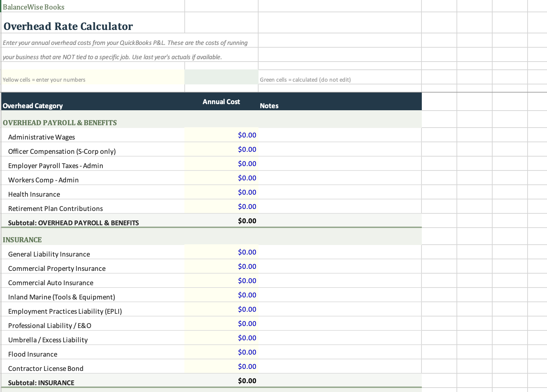Select the Commercial Property Insurance label

[x=57, y=268]
